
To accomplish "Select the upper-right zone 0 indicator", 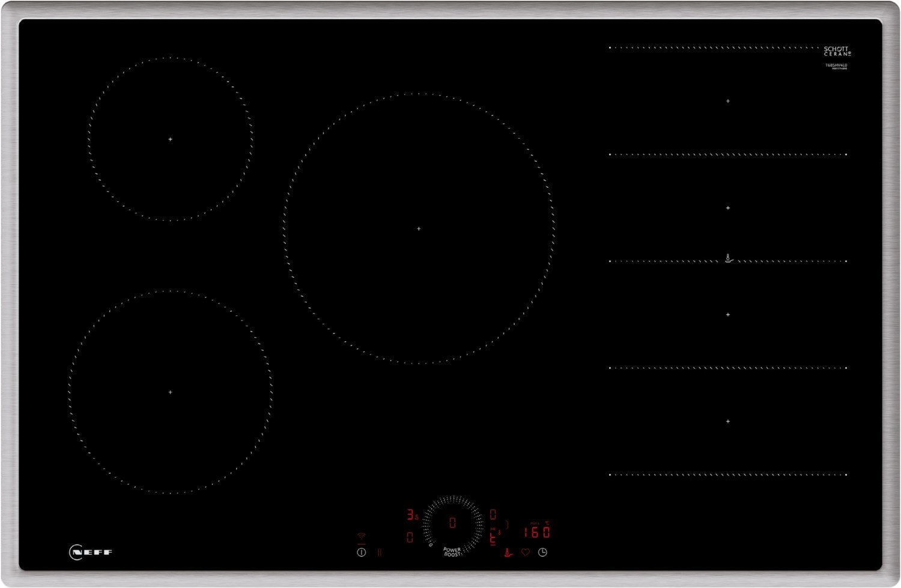I will 493,515.
